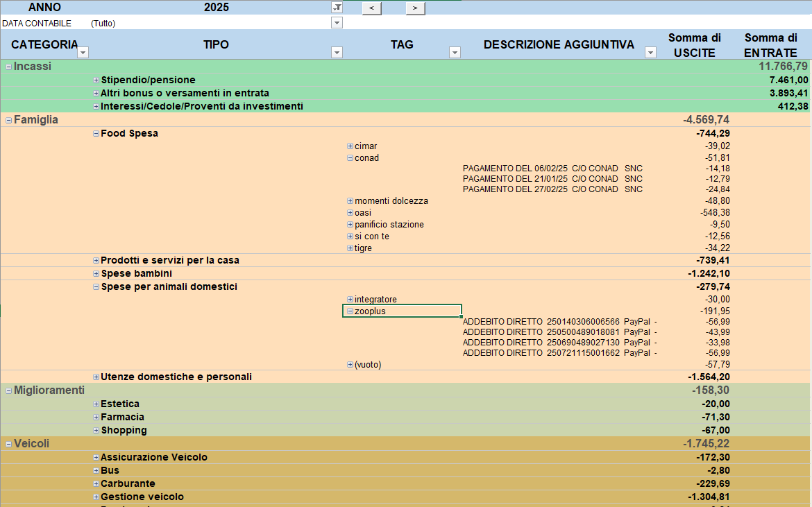Collapse the Food Spesa row
The image size is (812, 507).
[x=96, y=134]
